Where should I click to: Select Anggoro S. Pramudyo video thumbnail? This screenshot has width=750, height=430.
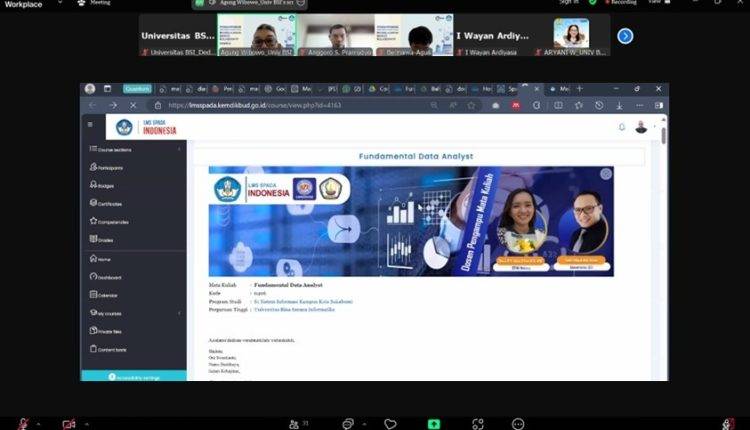[x=335, y=34]
